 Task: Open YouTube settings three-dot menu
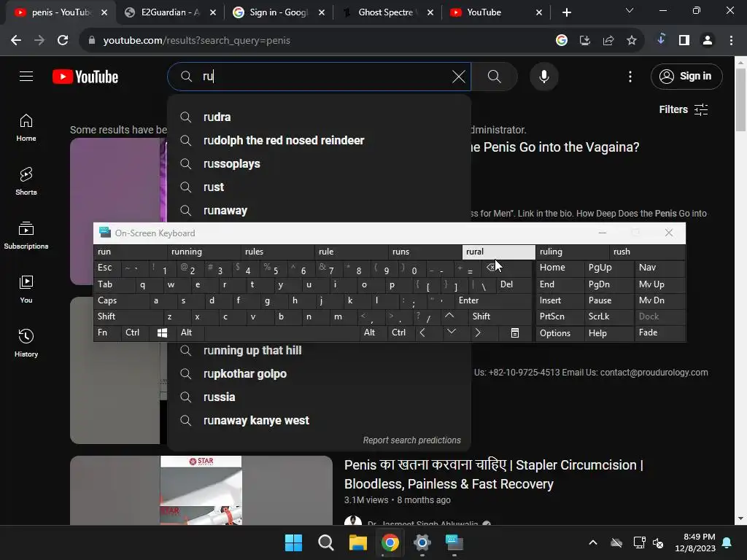coord(630,77)
